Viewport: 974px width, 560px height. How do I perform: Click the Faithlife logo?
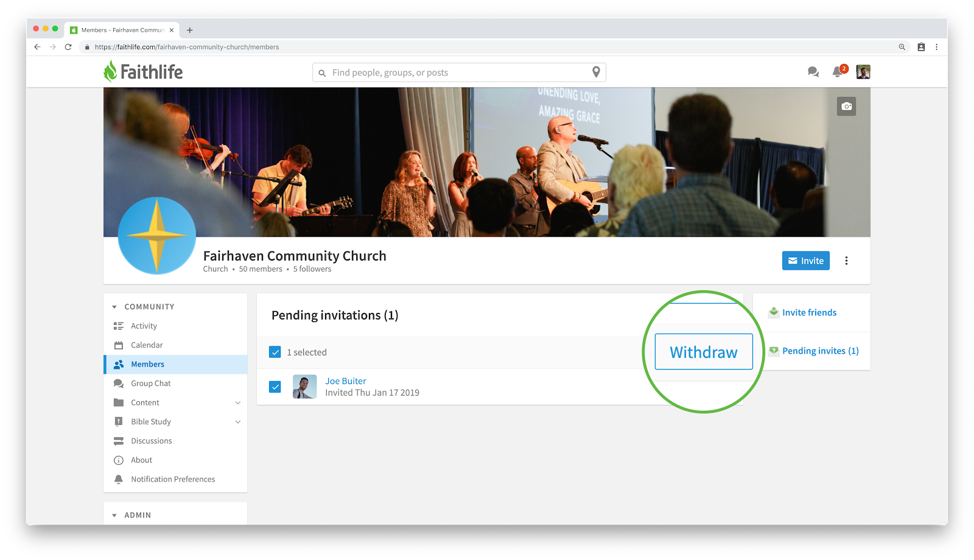(143, 72)
